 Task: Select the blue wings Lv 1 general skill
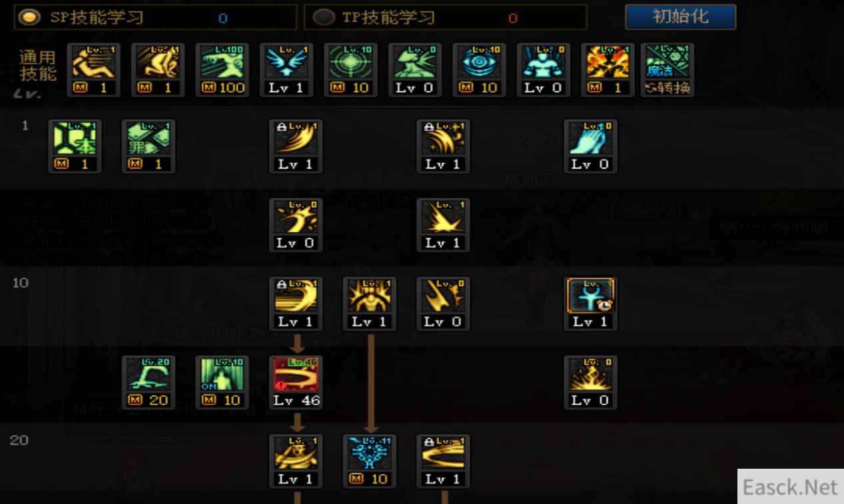[x=286, y=70]
